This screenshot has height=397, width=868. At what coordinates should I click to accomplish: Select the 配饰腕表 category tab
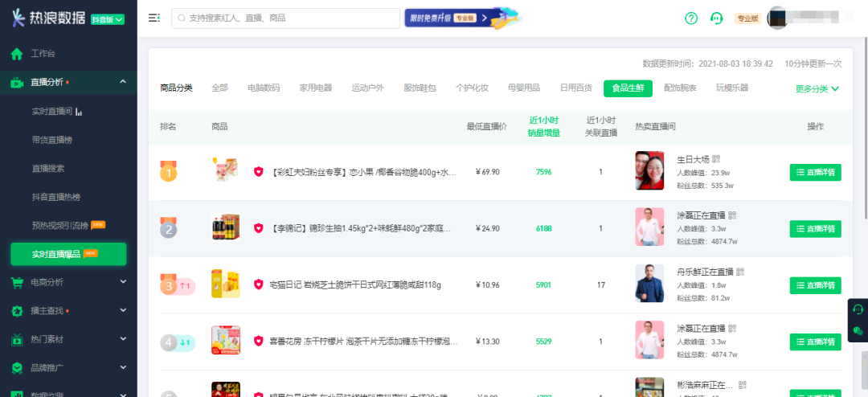(680, 88)
